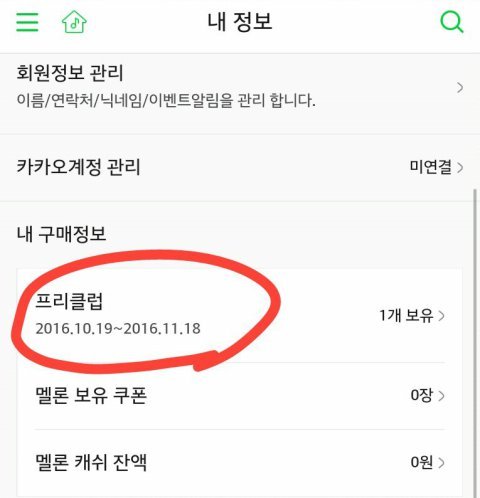480x498 pixels.
Task: Tap the 내 정보 page title
Action: [x=240, y=22]
